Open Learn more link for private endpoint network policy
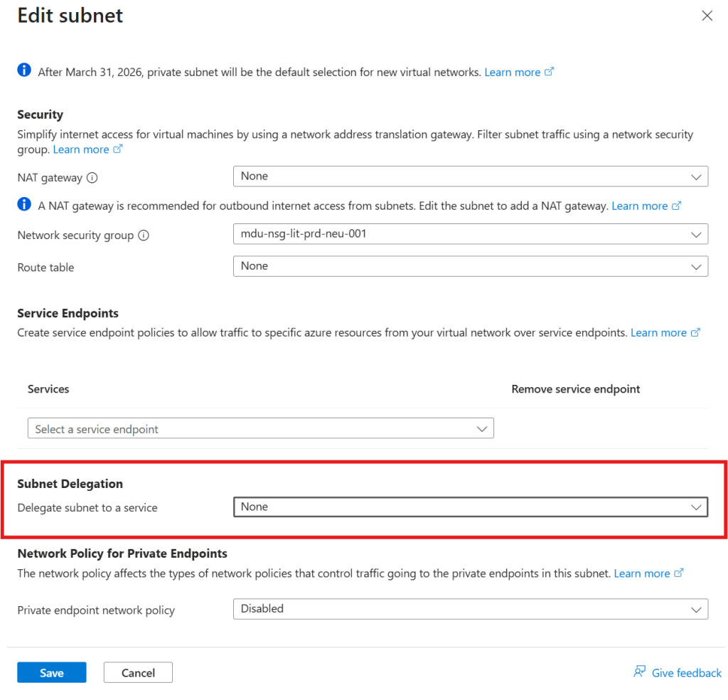Image resolution: width=728 pixels, height=700 pixels. tap(642, 573)
